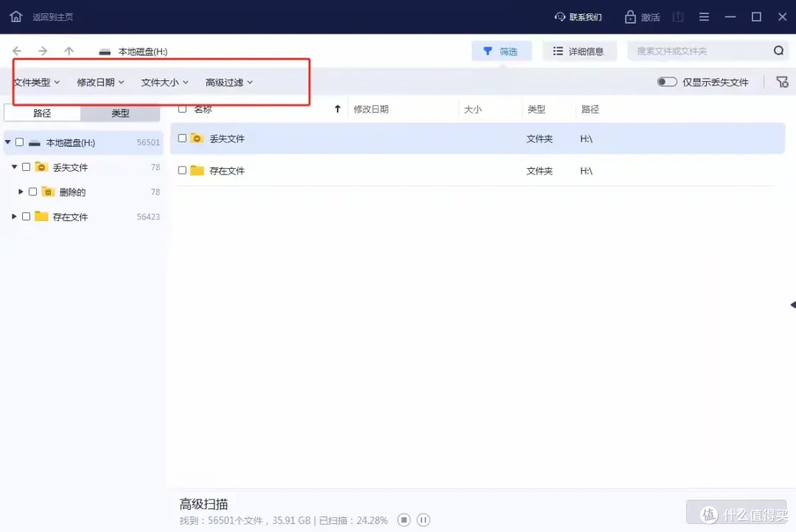
Task: Click the side panel collapse arrow at right edge
Action: click(793, 304)
